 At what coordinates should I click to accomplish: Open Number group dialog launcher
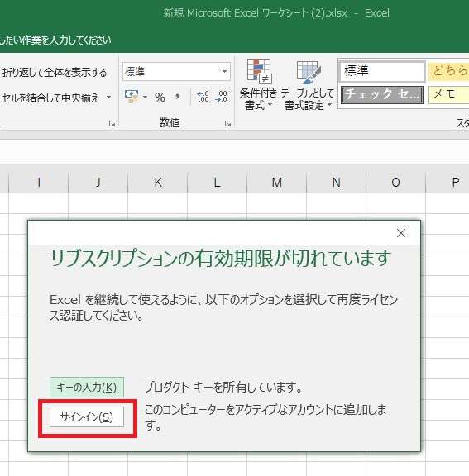click(x=227, y=123)
